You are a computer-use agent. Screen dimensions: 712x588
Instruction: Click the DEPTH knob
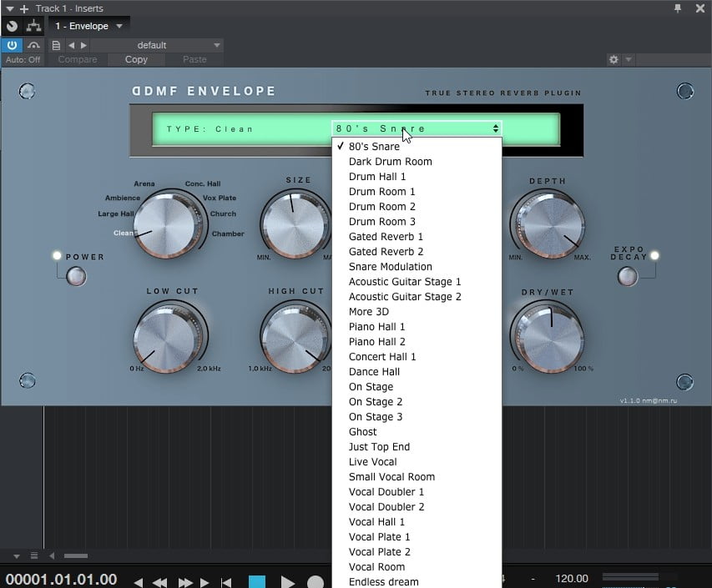pyautogui.click(x=549, y=224)
